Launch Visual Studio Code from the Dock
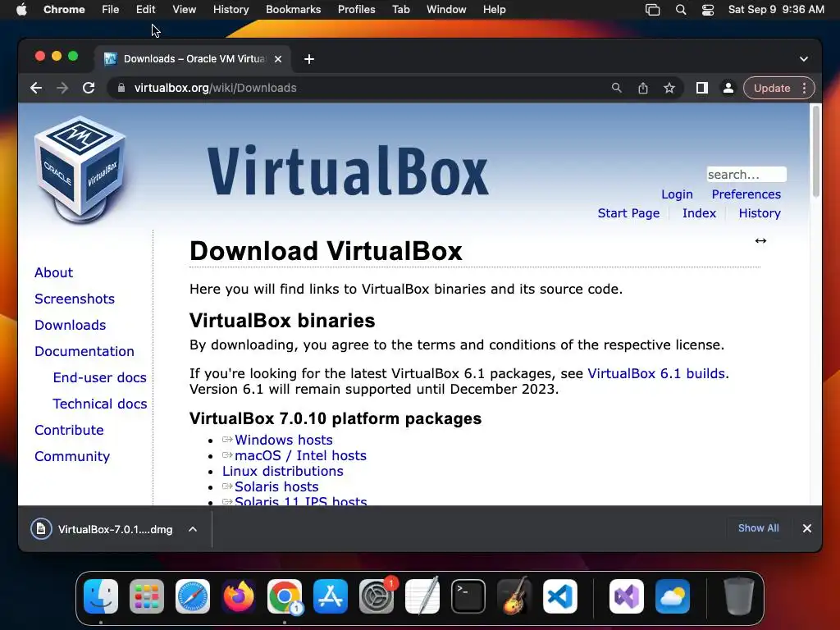840x630 pixels. coord(560,596)
